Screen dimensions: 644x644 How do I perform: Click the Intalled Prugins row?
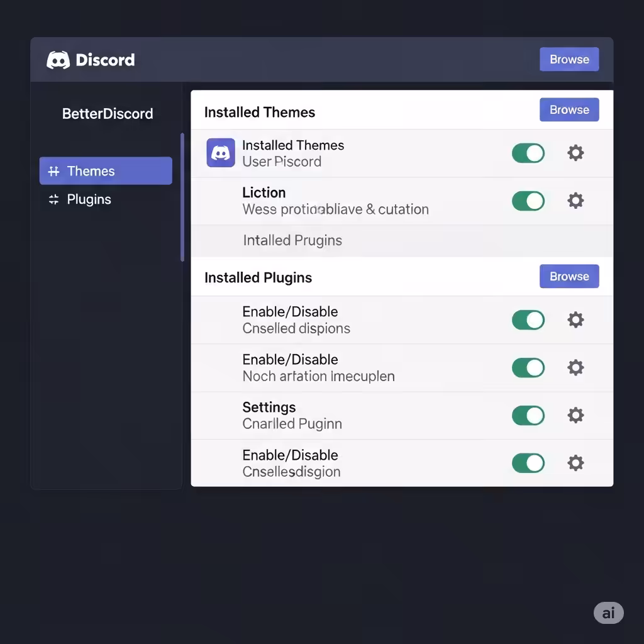click(x=402, y=241)
